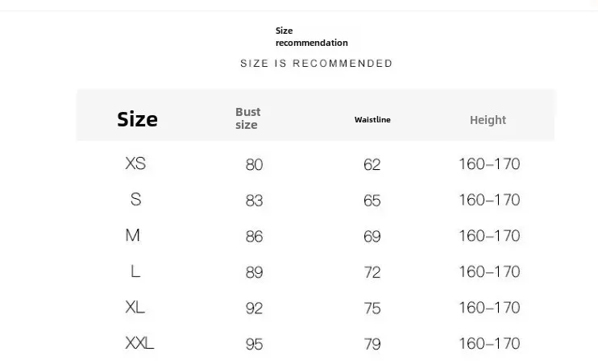
Task: Click the Size recommendation heading text
Action: pos(312,36)
